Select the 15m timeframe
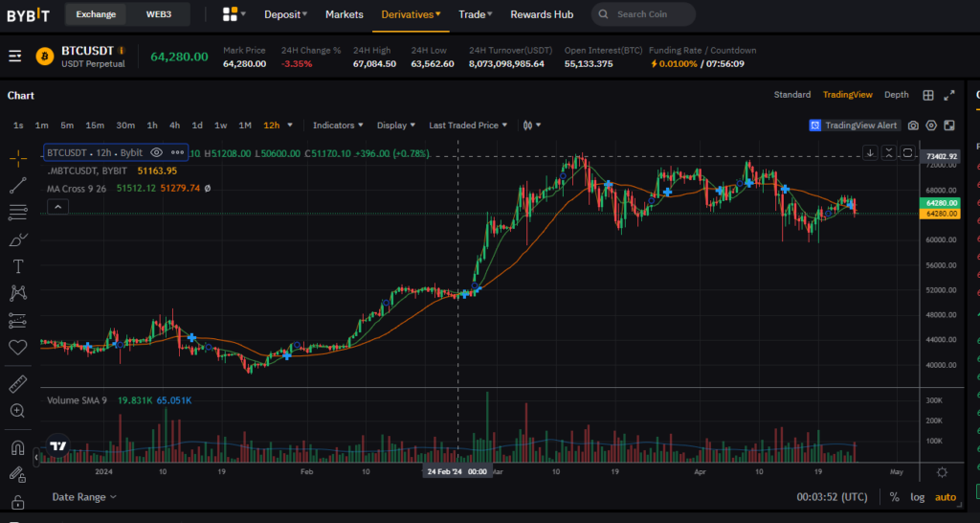980x523 pixels. (x=95, y=125)
